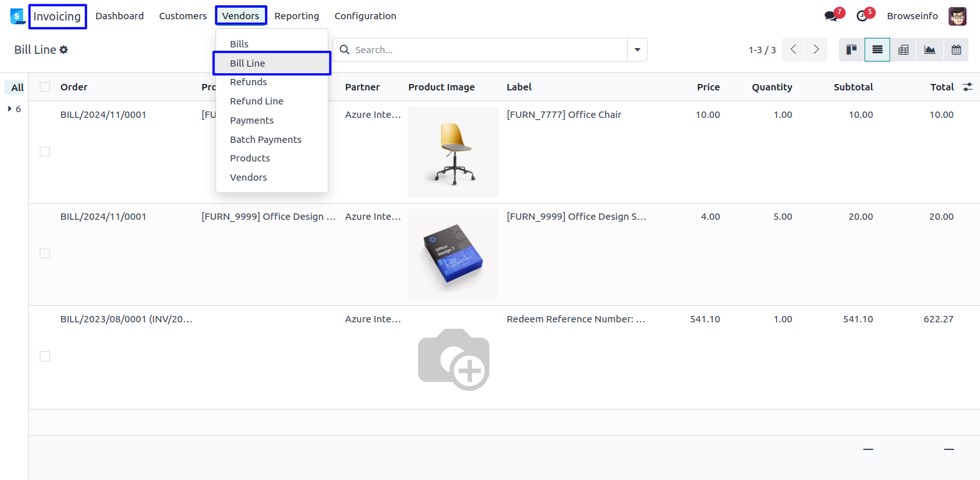The height and width of the screenshot is (480, 980).
Task: Open the Office Design Software box image
Action: point(453,254)
